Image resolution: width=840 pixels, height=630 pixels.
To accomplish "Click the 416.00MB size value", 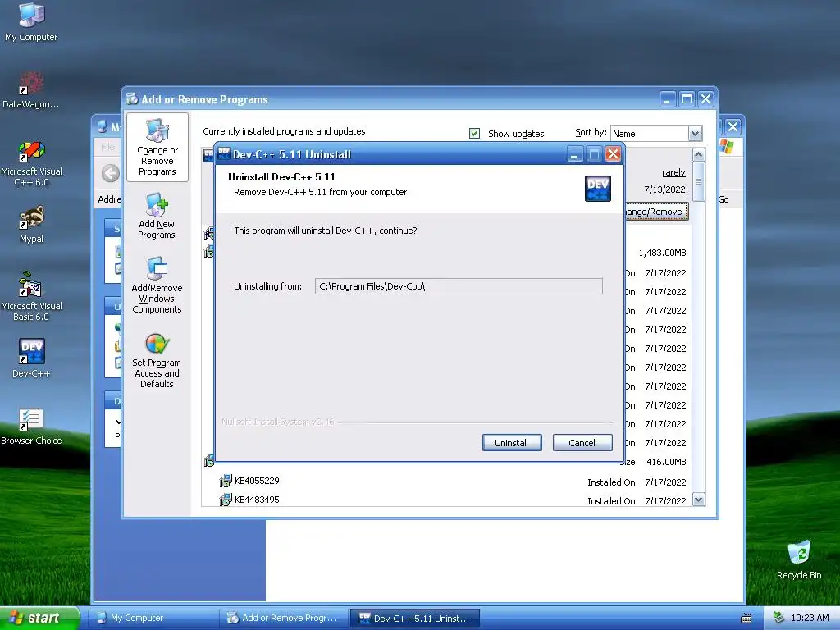I will (x=666, y=462).
